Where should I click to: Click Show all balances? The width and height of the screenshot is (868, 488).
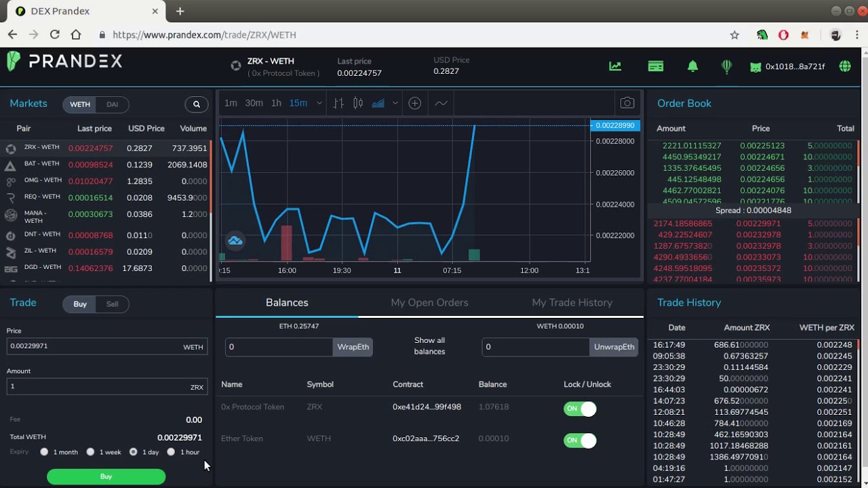click(x=429, y=346)
